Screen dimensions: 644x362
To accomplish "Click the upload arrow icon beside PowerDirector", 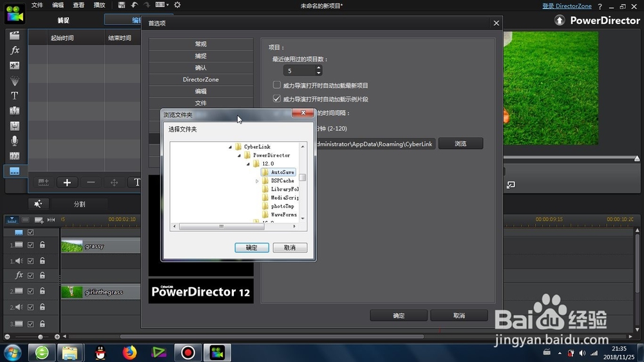I will click(x=560, y=20).
